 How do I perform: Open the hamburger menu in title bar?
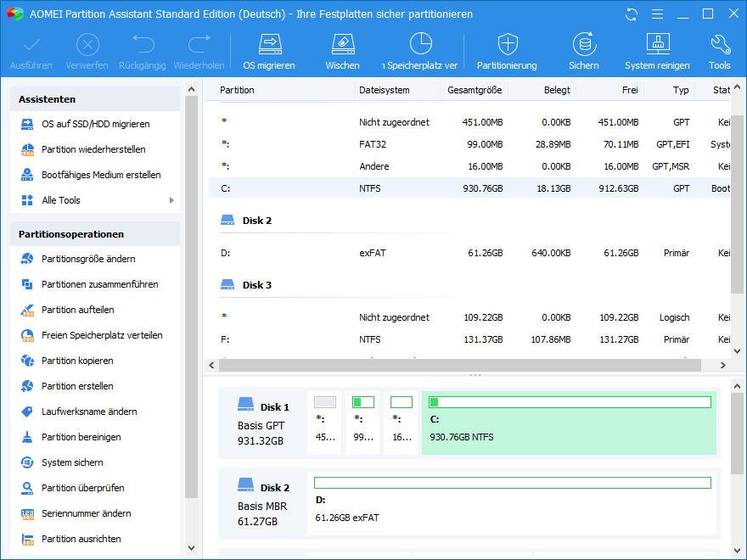click(656, 14)
